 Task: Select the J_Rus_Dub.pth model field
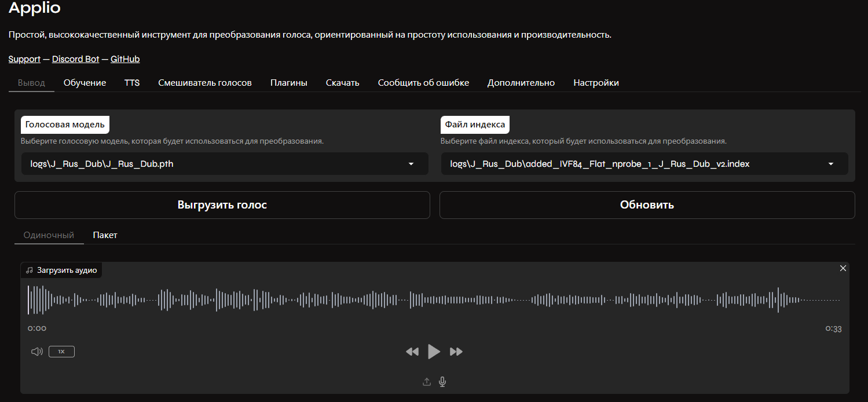click(214, 164)
